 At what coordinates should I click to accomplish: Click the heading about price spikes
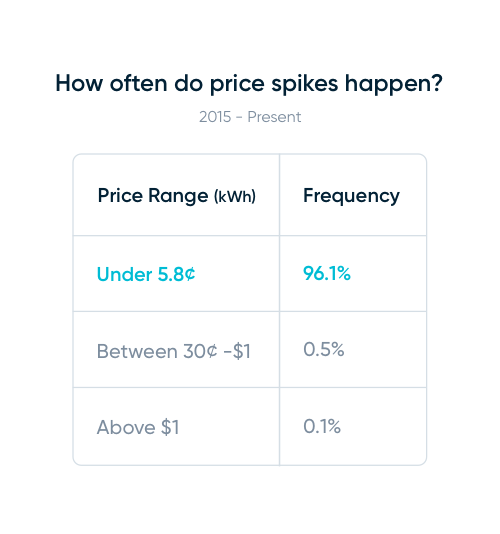[249, 84]
